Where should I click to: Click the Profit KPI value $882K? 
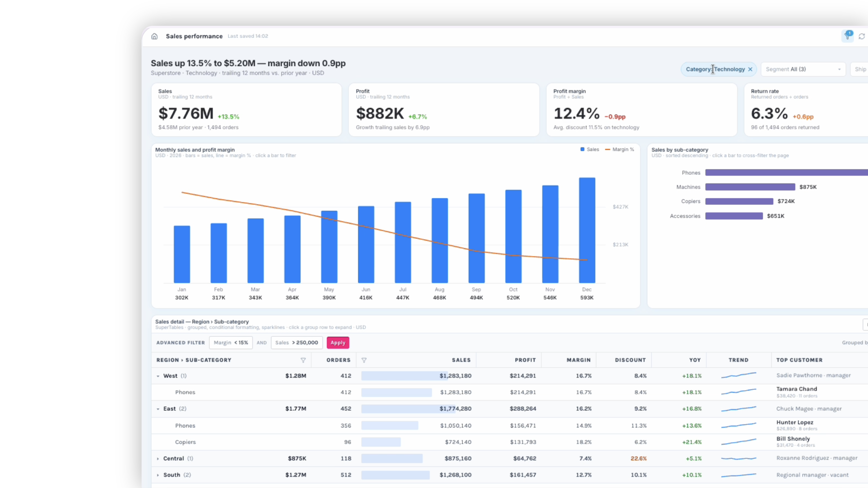click(380, 113)
